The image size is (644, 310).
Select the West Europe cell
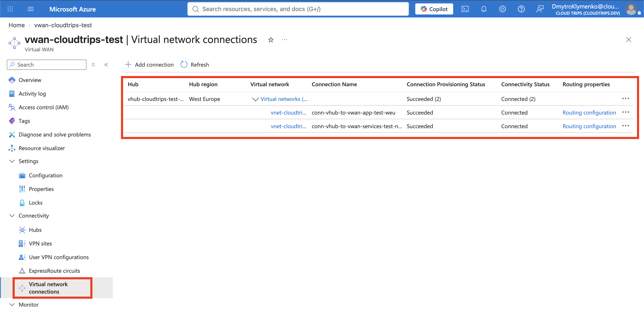[204, 99]
